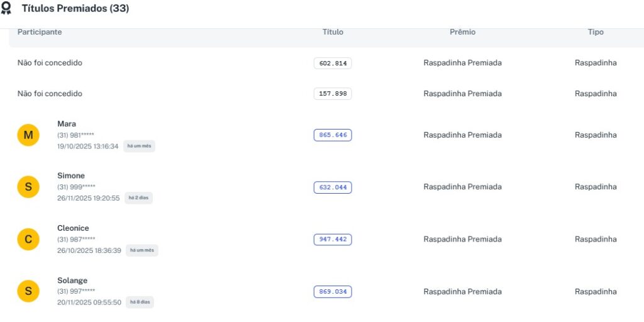Image resolution: width=644 pixels, height=322 pixels.
Task: Click Solange's yellow S avatar
Action: [28, 291]
